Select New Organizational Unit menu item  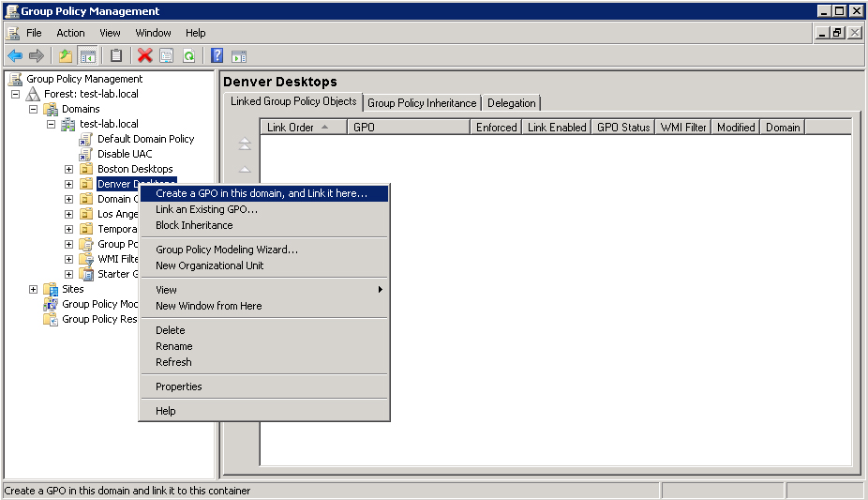coord(209,265)
